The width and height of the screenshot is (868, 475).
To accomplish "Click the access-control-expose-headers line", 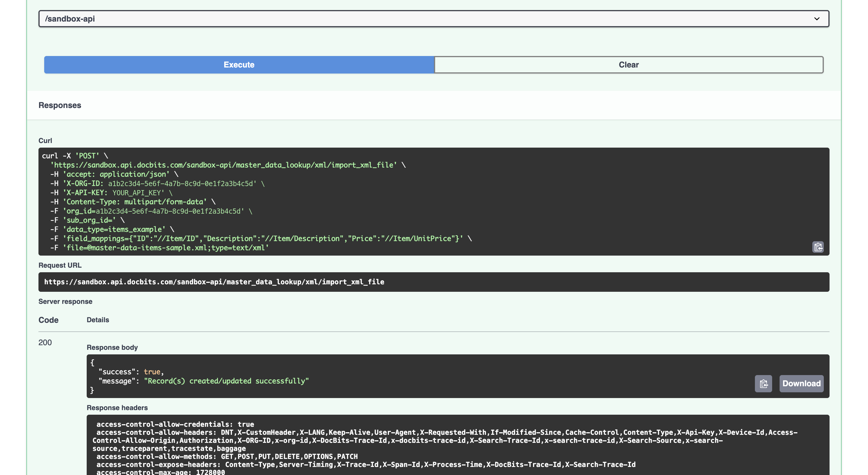I will pos(366,465).
